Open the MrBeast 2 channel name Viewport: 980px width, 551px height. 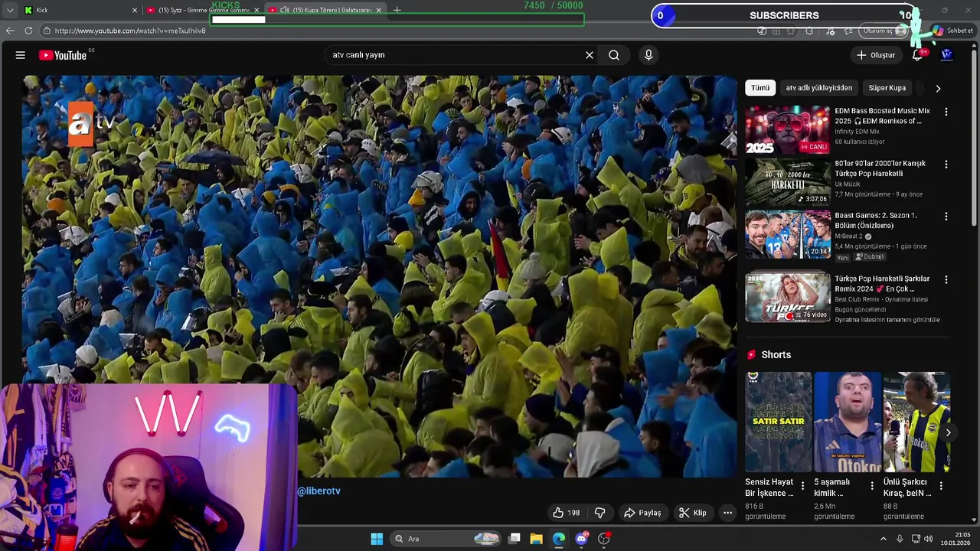coord(848,236)
